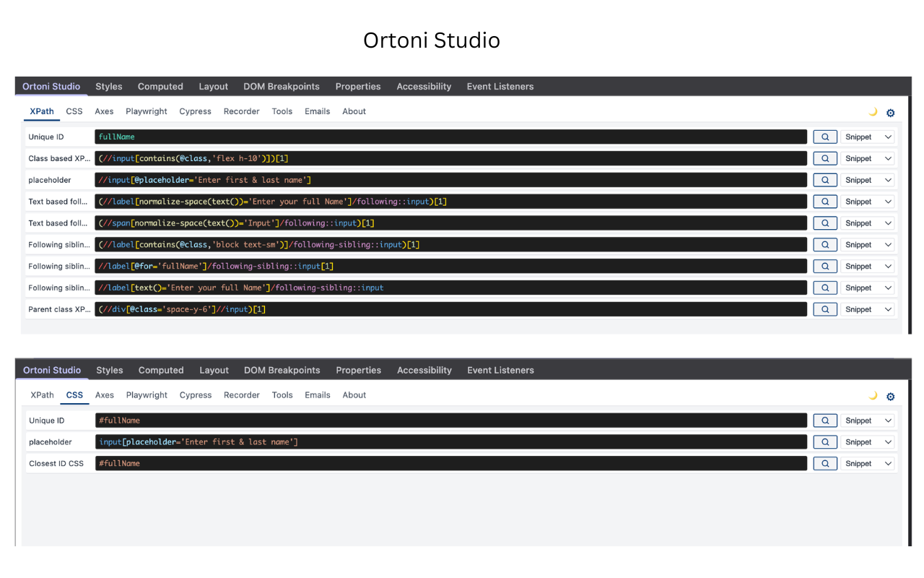Viewport: 924px width, 578px height.
Task: Toggle dark mode moon icon in CSS-results panel
Action: click(x=873, y=396)
